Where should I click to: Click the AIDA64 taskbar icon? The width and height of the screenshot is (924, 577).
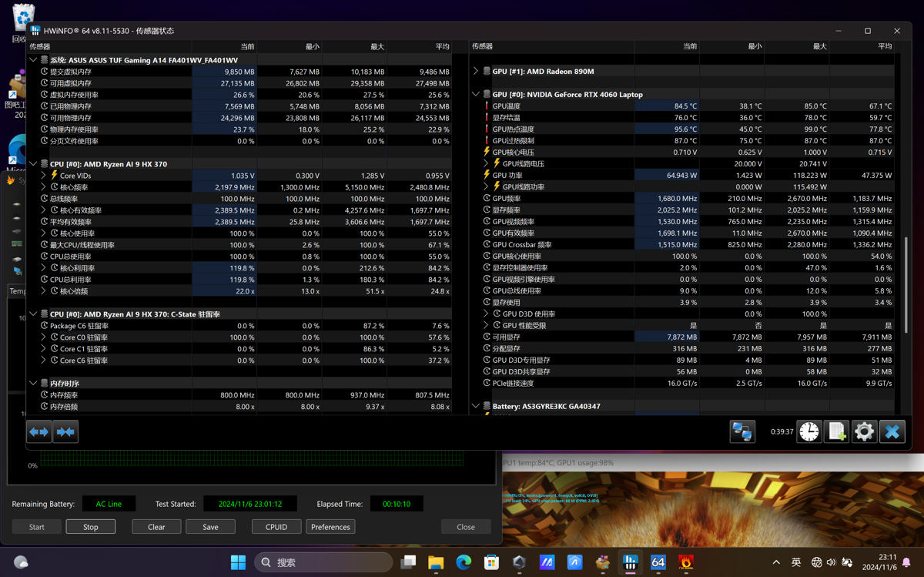658,562
